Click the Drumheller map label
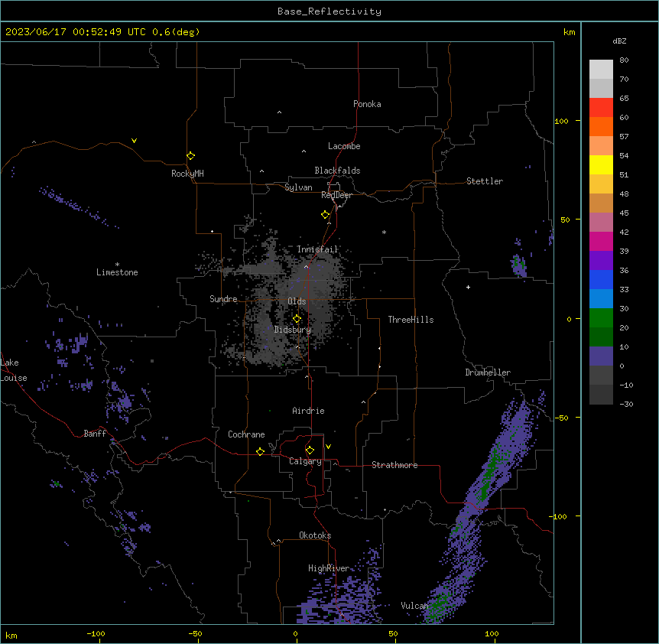The height and width of the screenshot is (644, 659). (x=488, y=372)
